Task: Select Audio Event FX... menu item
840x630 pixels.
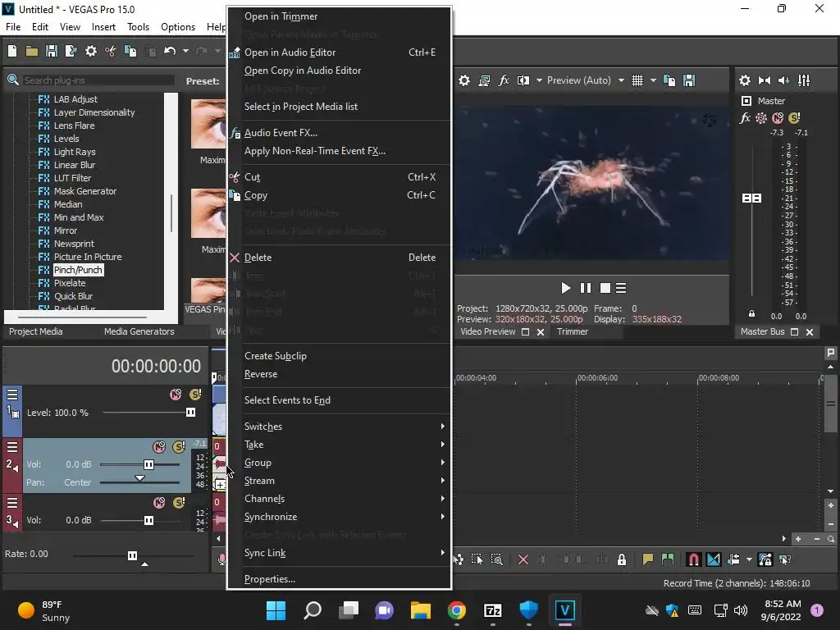Action: pyautogui.click(x=339, y=133)
